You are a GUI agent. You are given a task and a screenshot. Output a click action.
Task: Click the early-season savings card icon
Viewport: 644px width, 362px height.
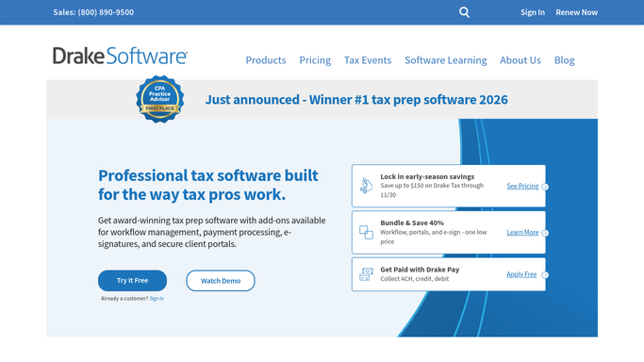click(366, 186)
